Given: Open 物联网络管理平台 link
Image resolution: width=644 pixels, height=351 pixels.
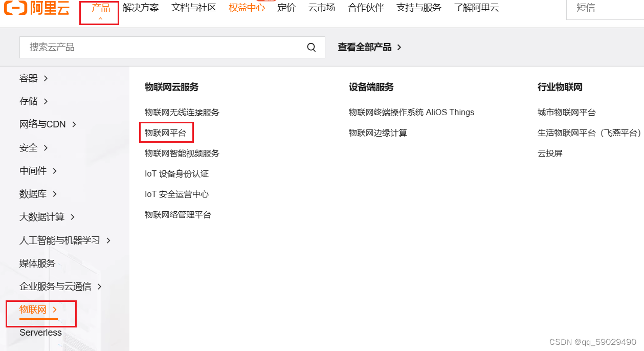Looking at the screenshot, I should click(178, 214).
